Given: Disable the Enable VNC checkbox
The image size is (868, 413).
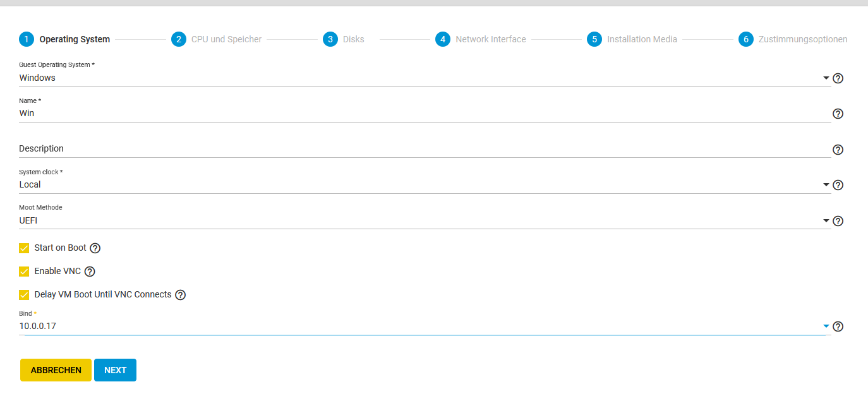Looking at the screenshot, I should 24,272.
